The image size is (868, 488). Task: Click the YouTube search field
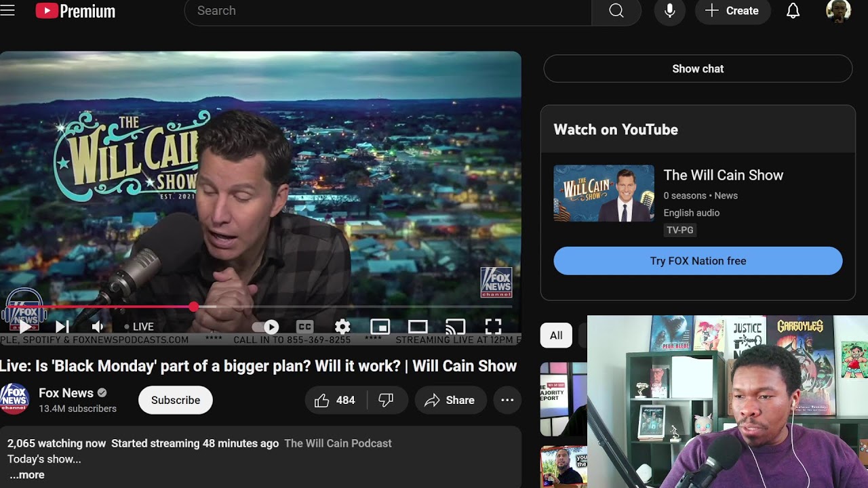(x=388, y=11)
